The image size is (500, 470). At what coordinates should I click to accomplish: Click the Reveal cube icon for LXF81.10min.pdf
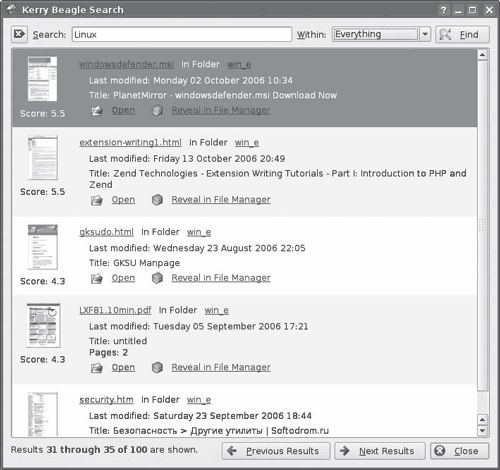click(157, 367)
